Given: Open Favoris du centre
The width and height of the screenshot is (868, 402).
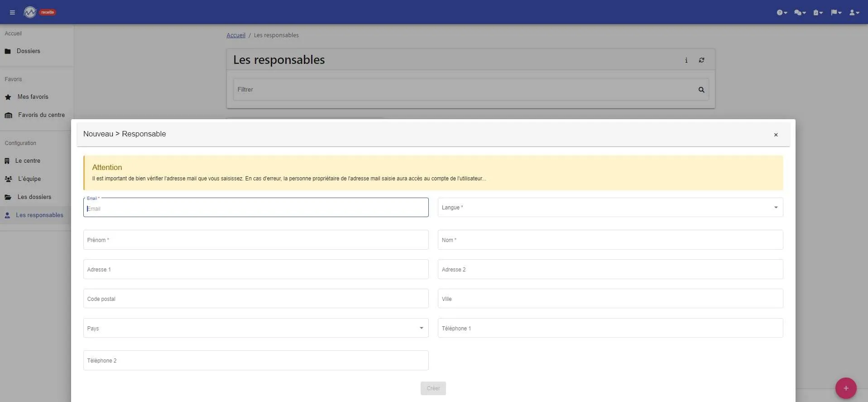Looking at the screenshot, I should tap(37, 115).
